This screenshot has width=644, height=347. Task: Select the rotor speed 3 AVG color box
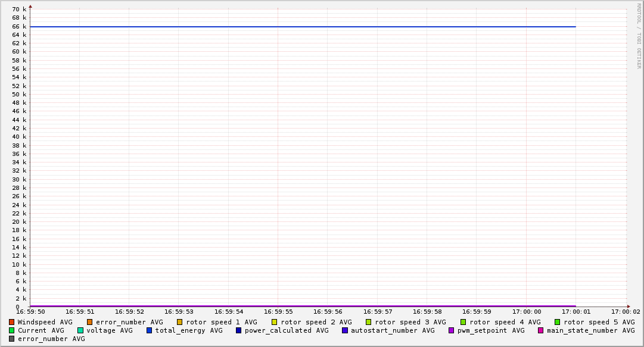[x=369, y=322]
